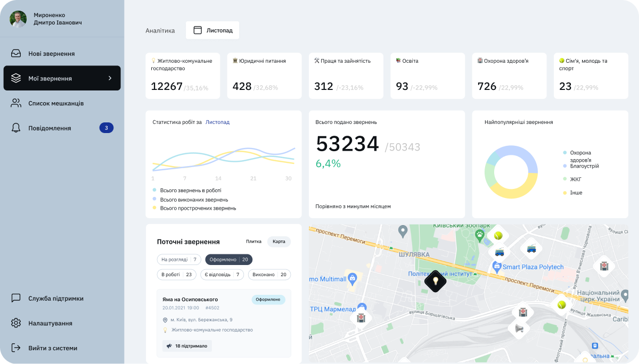The height and width of the screenshot is (364, 639).
Task: Switch current requests view to Карта
Action: (x=279, y=242)
